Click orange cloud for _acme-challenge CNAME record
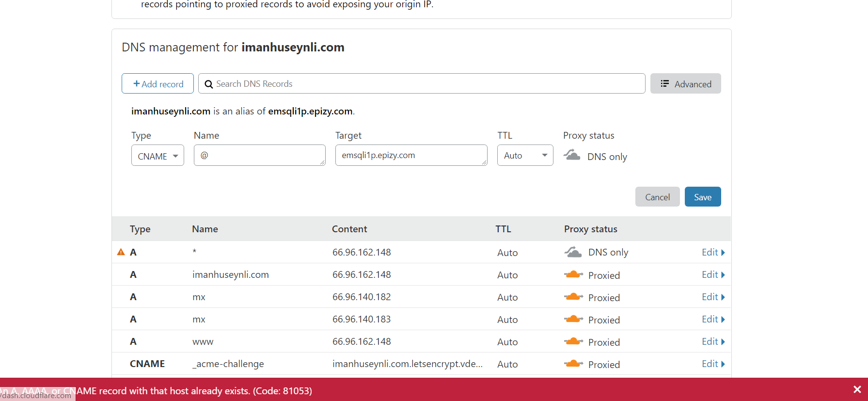The height and width of the screenshot is (401, 868). pos(573,364)
